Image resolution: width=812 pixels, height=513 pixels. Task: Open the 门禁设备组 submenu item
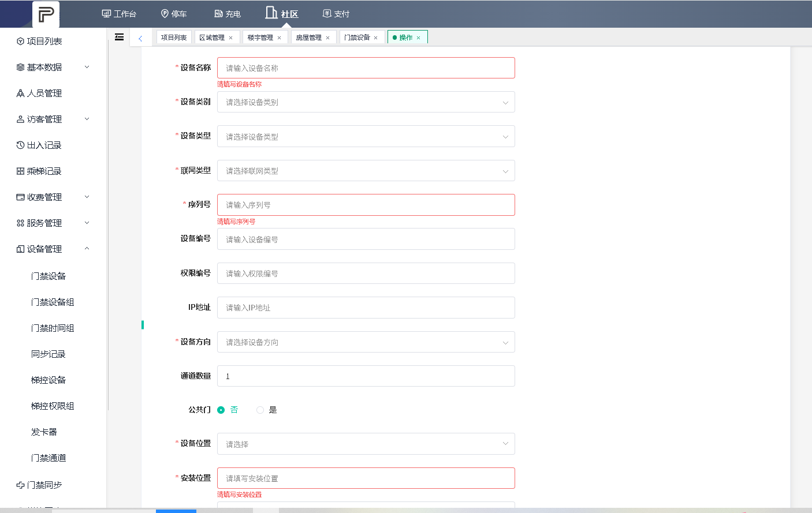(x=53, y=302)
